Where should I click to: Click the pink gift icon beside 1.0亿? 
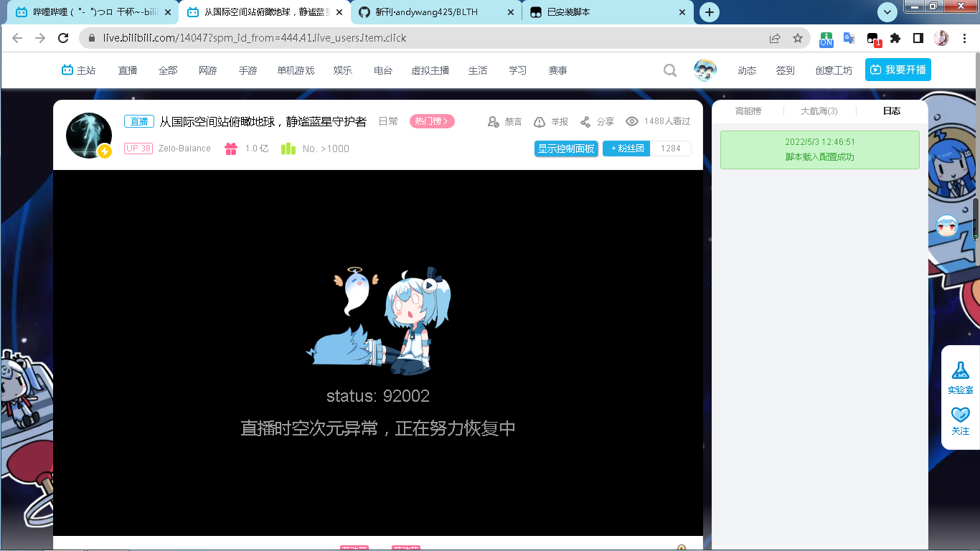coord(231,149)
